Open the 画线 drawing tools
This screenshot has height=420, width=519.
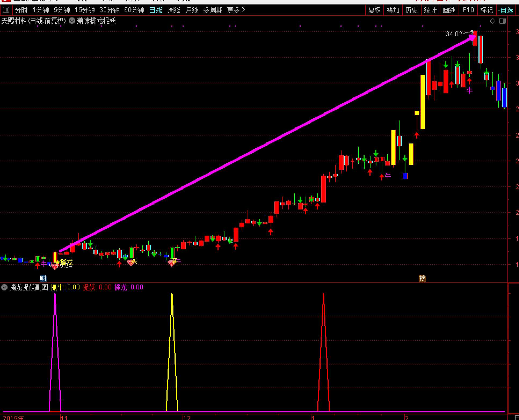(449, 10)
